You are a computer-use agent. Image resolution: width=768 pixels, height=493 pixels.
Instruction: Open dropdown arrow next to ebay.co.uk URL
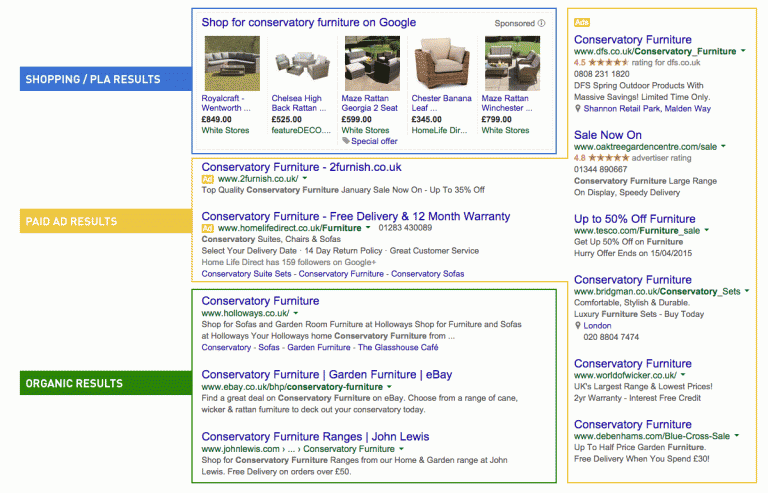(390, 387)
